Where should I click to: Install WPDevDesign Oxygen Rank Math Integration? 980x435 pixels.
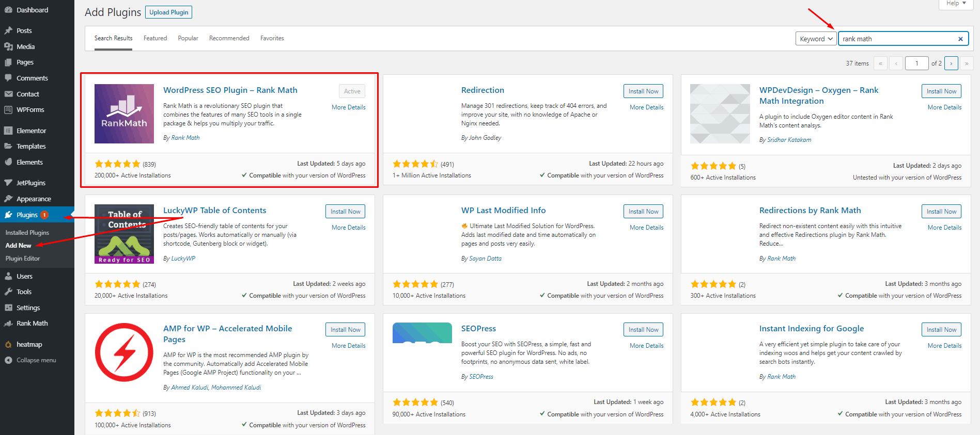click(941, 91)
